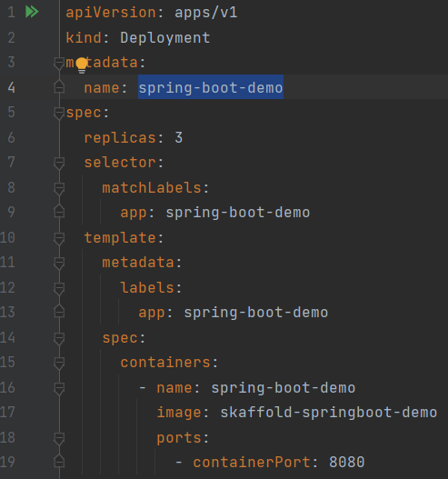The height and width of the screenshot is (479, 448).
Task: Click spring-boot-demo value on line 13
Action: click(256, 313)
